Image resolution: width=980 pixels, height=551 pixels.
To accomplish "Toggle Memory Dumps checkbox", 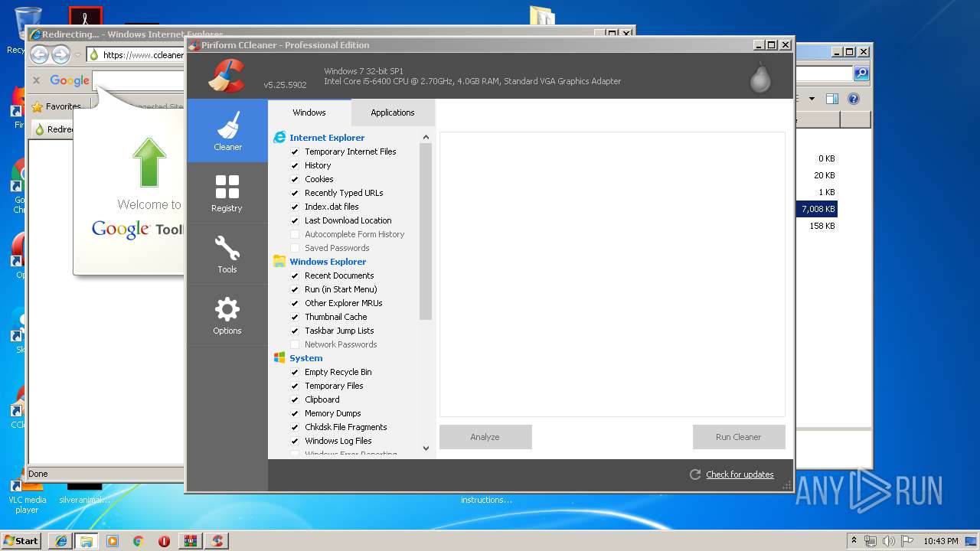I will (295, 413).
